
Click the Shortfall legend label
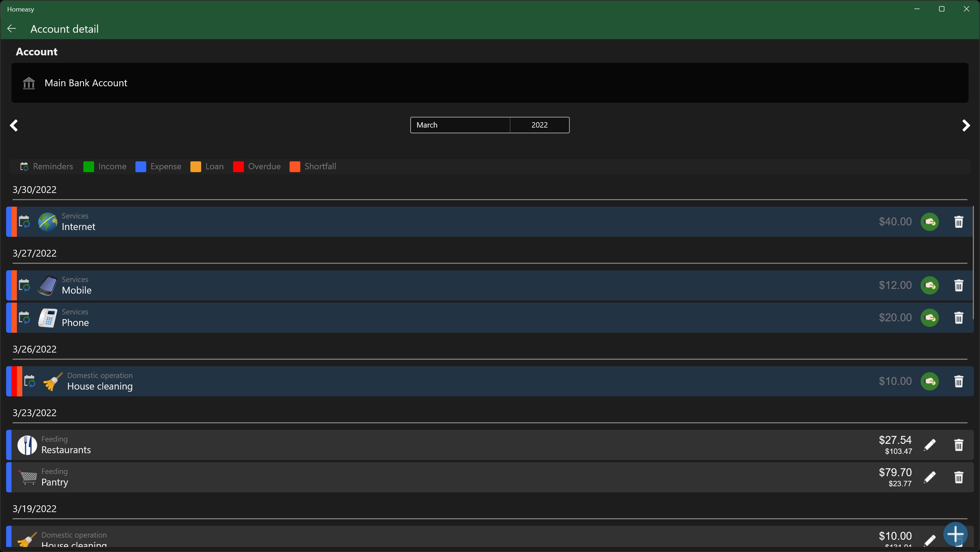click(320, 166)
